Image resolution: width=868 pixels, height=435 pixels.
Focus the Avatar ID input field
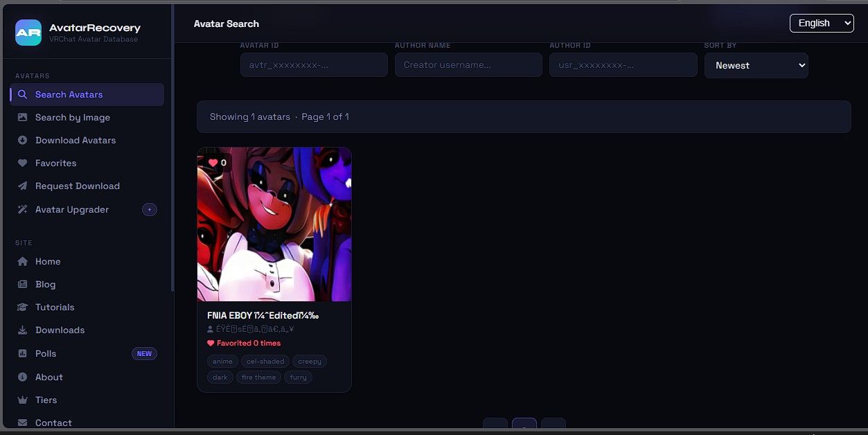click(x=314, y=64)
